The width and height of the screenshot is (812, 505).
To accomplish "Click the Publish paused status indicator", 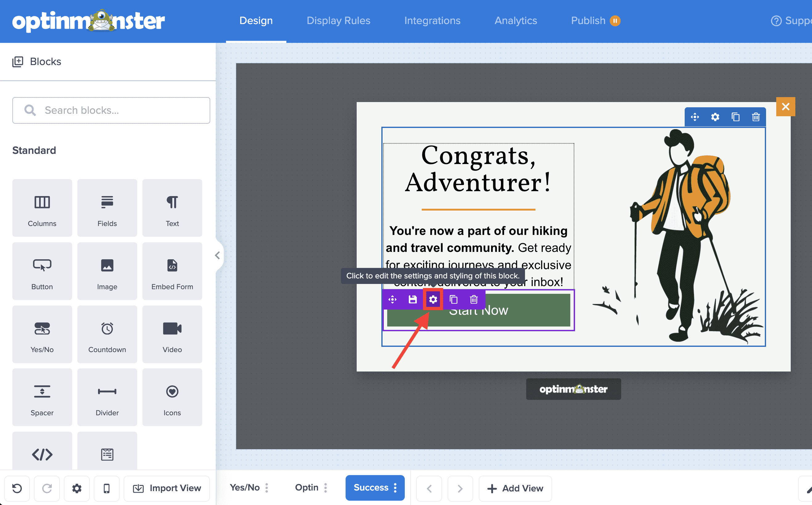I will 615,21.
